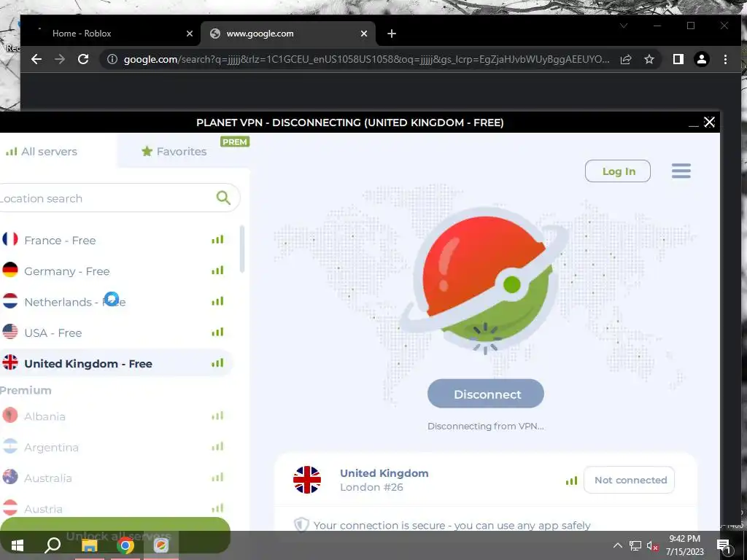Select the Argentina premium server
Viewport: 747px width, 560px height.
[x=116, y=447]
